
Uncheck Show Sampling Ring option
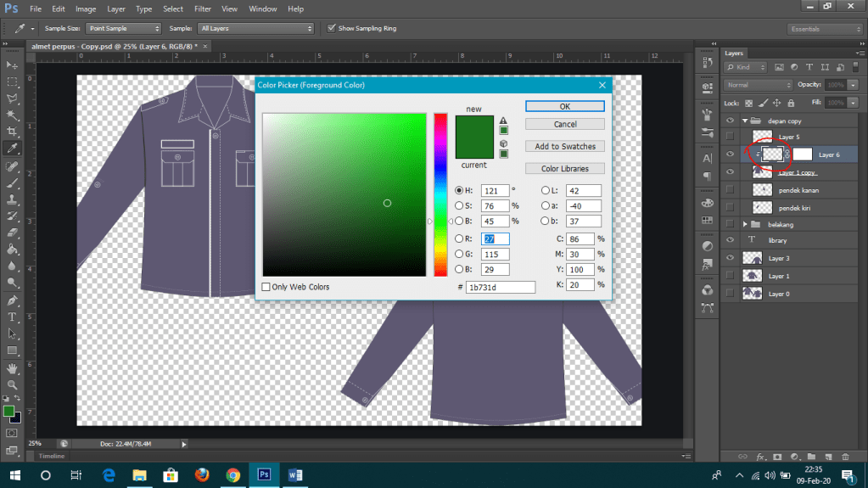[332, 28]
